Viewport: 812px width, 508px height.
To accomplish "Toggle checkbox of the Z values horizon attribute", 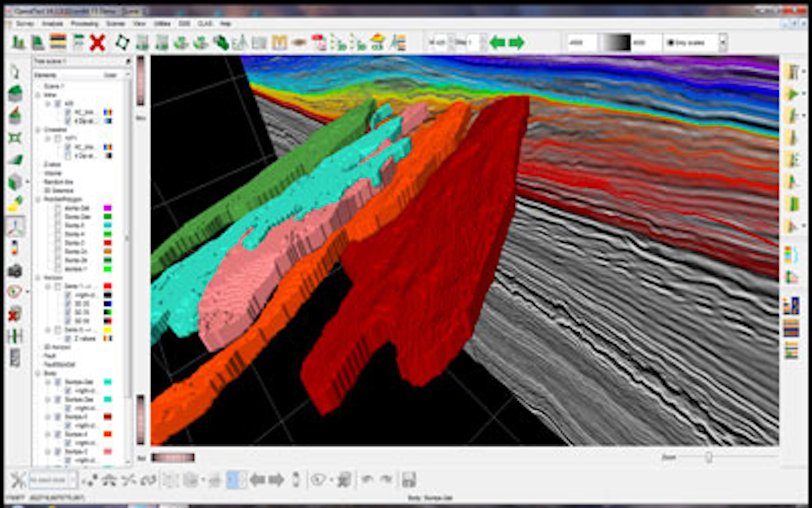I will pyautogui.click(x=68, y=338).
